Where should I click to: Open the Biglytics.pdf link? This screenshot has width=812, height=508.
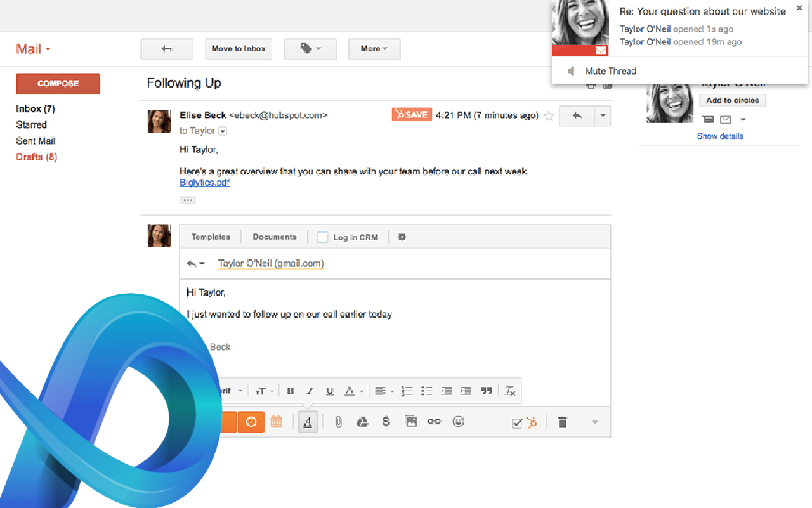click(204, 183)
